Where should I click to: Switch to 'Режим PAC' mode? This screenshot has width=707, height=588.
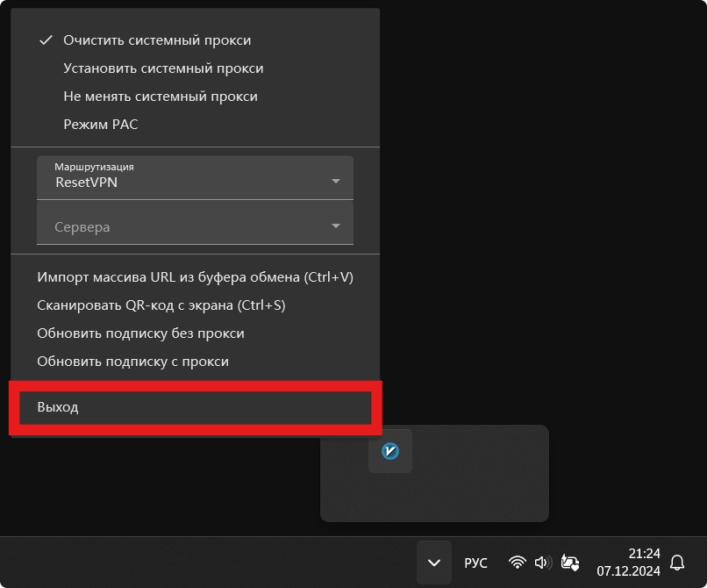coord(101,125)
